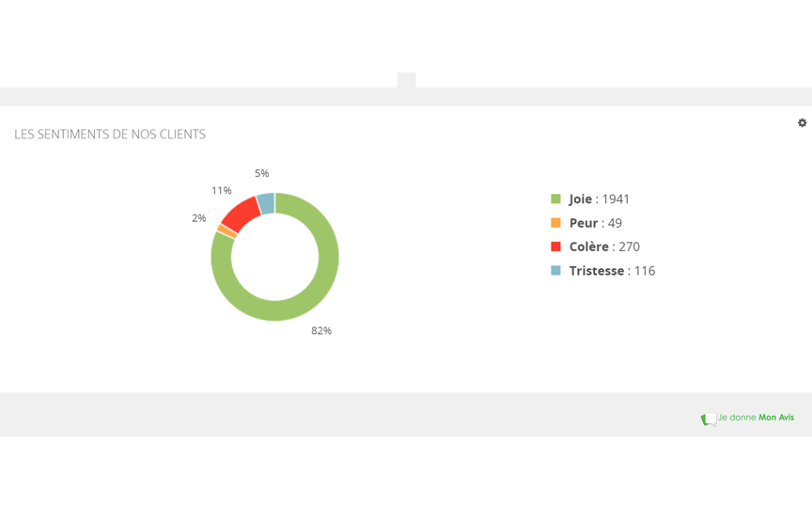Click the blue Tristesse legend swatch

(x=555, y=270)
